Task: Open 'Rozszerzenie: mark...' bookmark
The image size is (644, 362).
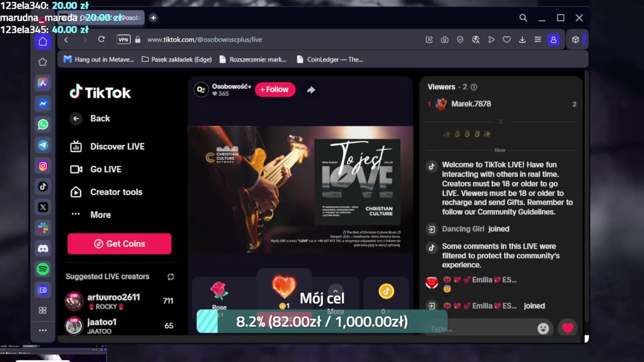Action: tap(253, 59)
